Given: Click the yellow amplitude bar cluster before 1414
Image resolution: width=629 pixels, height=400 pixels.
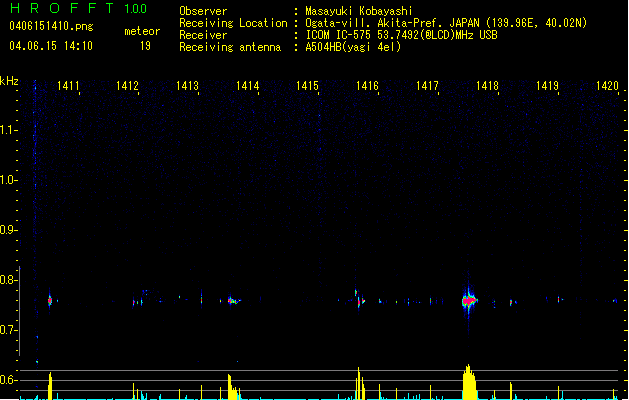Looking at the screenshot, I should point(233,387).
